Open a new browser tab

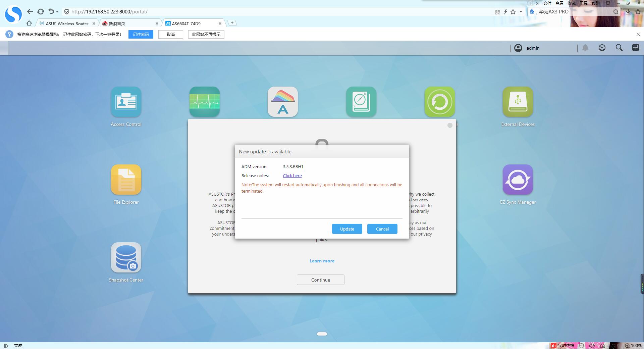(x=232, y=23)
